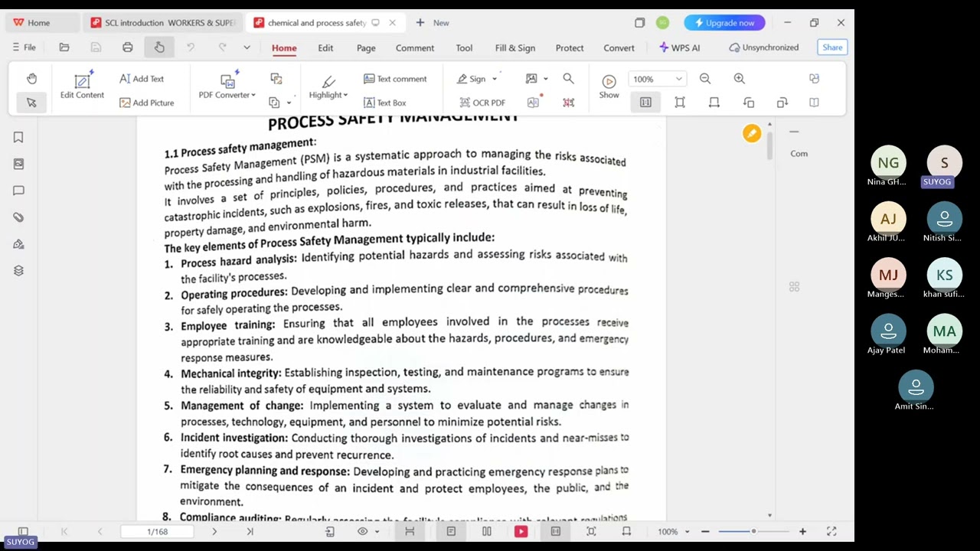
Task: Click the fit page icon
Action: click(680, 103)
